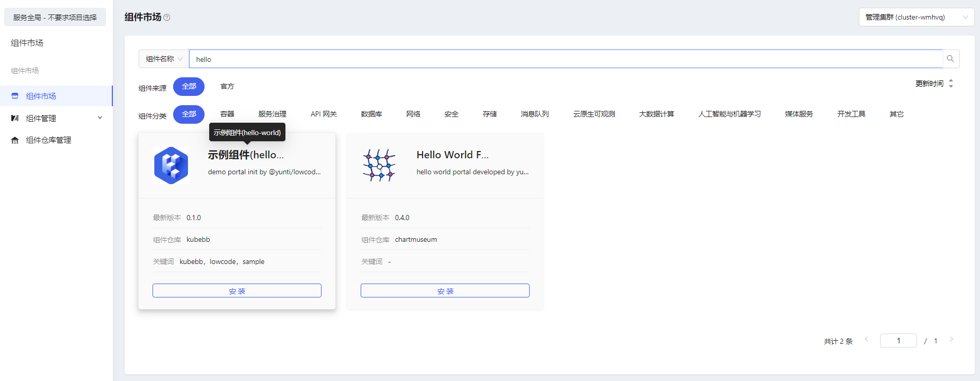Click chartmuseum repository value

[x=416, y=239]
